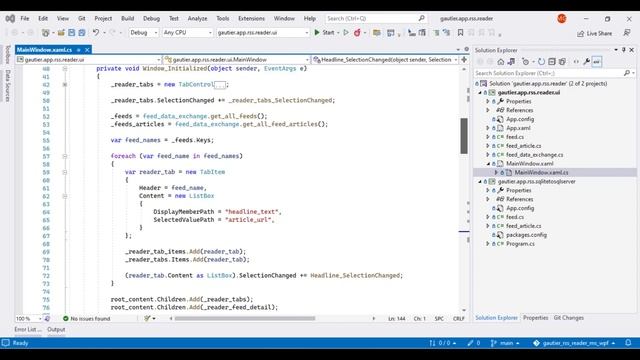Click the gautier_rss_reader_ms_wpf repository button

click(574, 343)
